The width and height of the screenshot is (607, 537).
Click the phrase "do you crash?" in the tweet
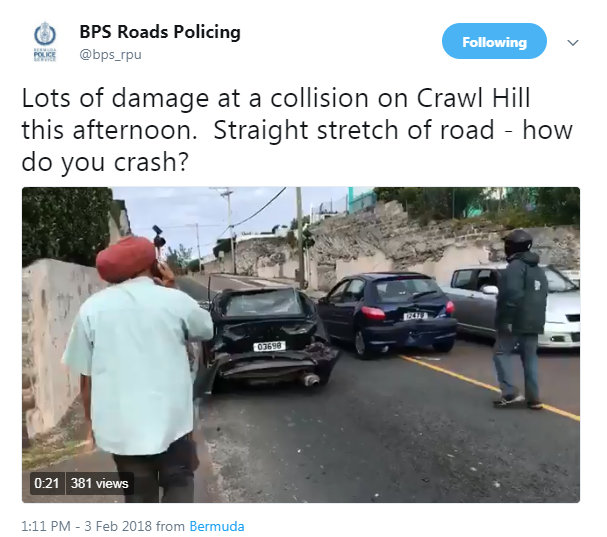click(105, 162)
